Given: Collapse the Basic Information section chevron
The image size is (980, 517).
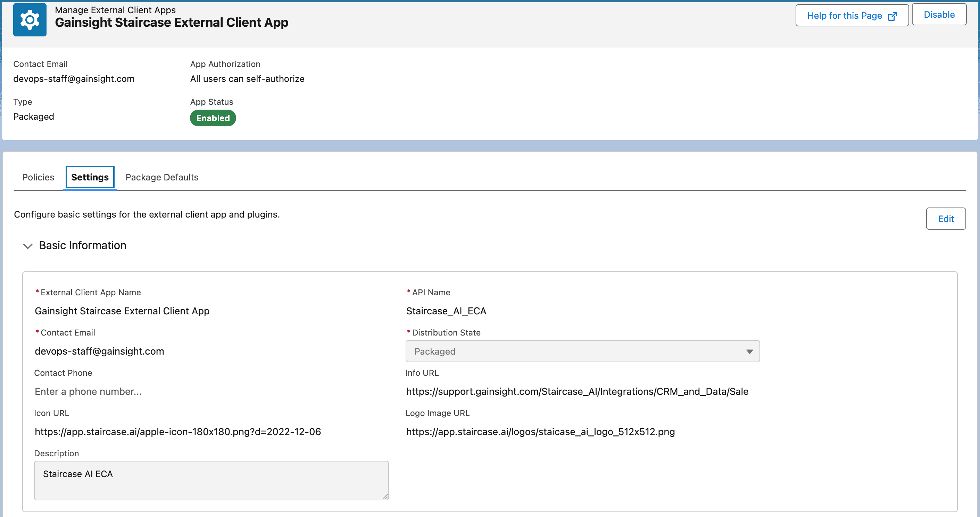Looking at the screenshot, I should pos(28,246).
